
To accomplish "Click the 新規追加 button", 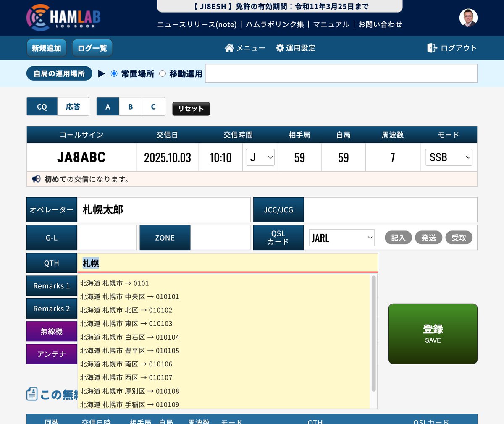I will [46, 48].
